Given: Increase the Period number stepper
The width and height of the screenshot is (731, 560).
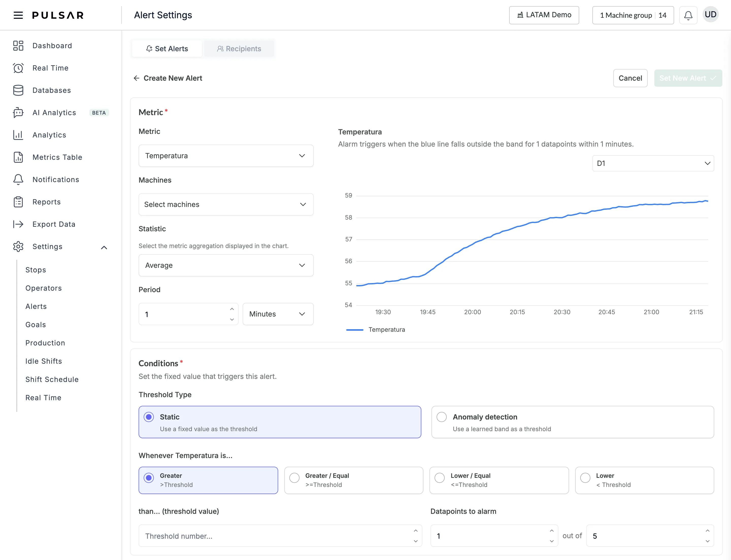Looking at the screenshot, I should coord(232,309).
